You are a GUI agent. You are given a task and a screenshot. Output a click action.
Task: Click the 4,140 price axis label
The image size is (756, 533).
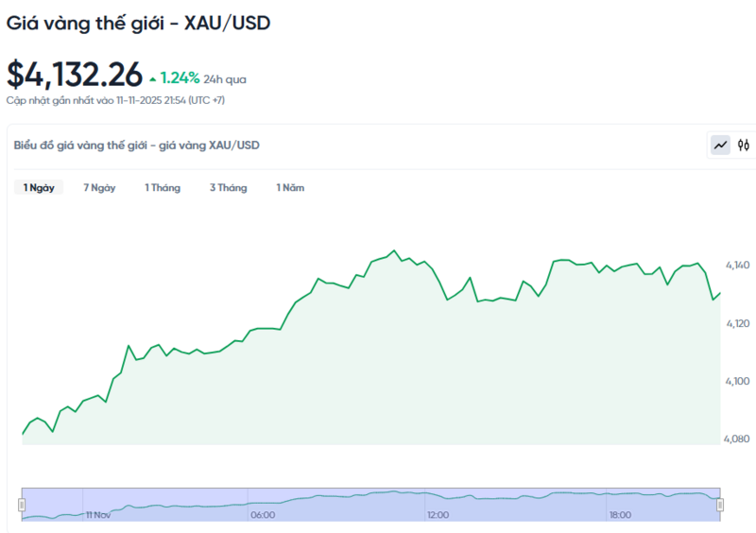tap(738, 265)
